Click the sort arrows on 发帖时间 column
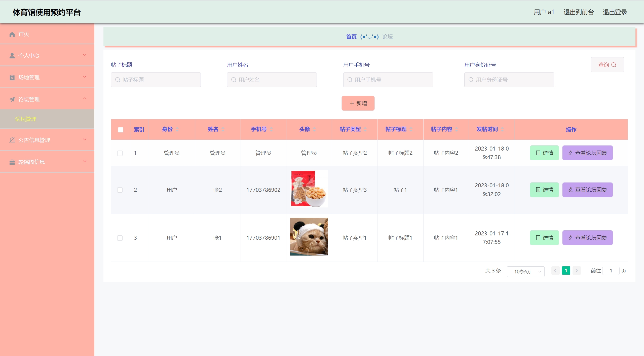Screen dimensions: 644x356 502,129
